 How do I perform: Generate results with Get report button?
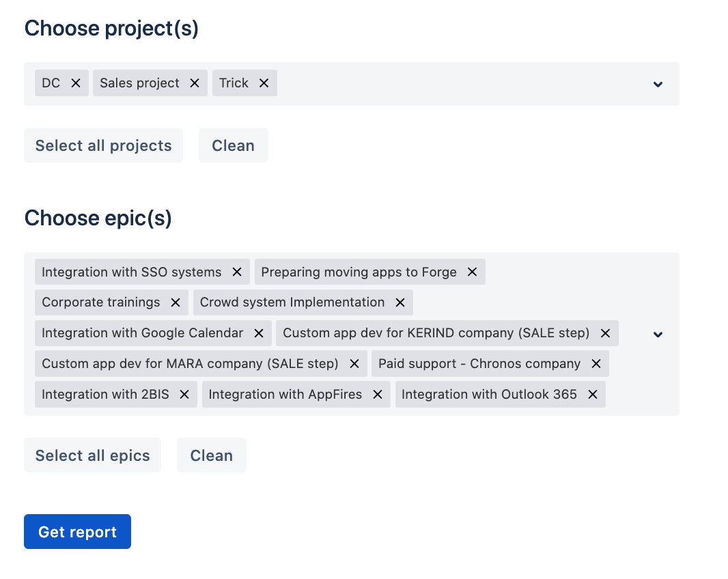77,532
